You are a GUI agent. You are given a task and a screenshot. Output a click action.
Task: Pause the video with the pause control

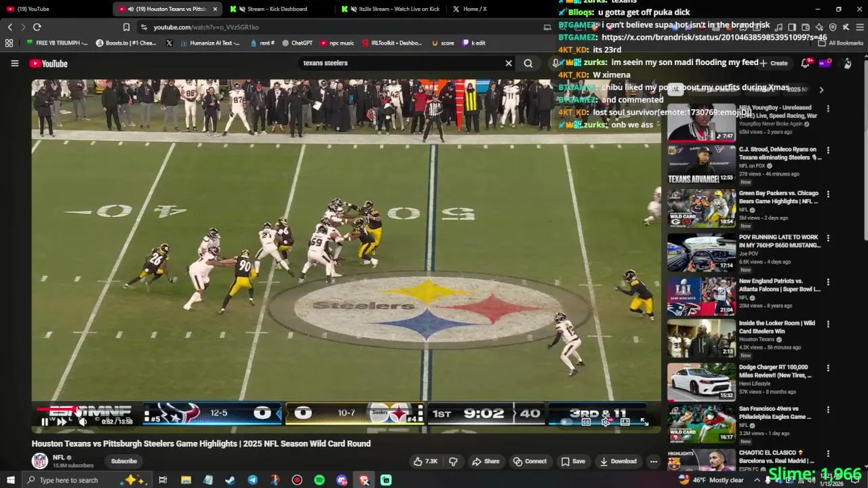point(45,422)
